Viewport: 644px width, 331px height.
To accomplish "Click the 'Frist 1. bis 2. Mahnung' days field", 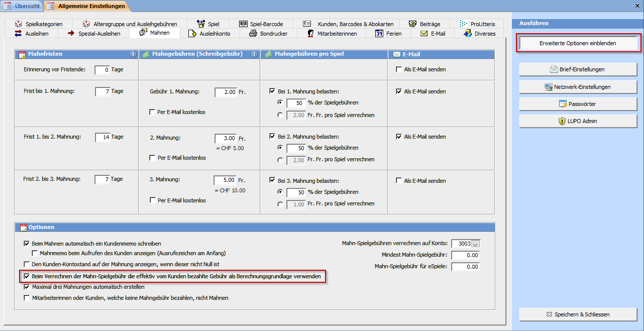I will 102,137.
